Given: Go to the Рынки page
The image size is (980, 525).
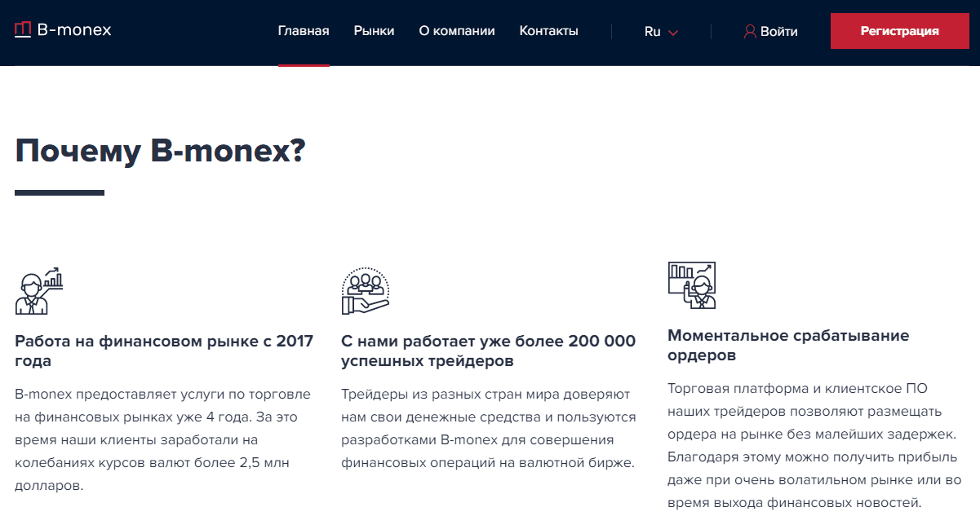Looking at the screenshot, I should (374, 31).
